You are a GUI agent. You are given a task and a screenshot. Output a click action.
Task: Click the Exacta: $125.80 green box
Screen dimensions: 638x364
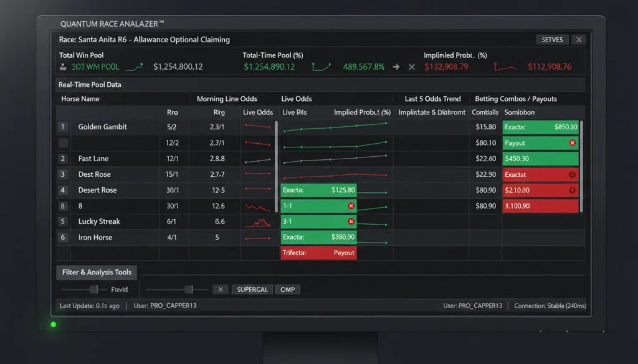click(318, 190)
